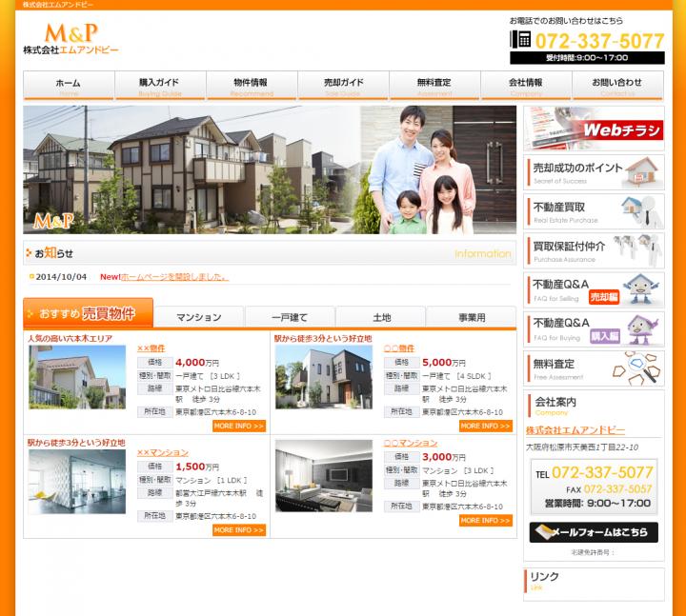Select the 売却ガイド menu item

tap(343, 86)
